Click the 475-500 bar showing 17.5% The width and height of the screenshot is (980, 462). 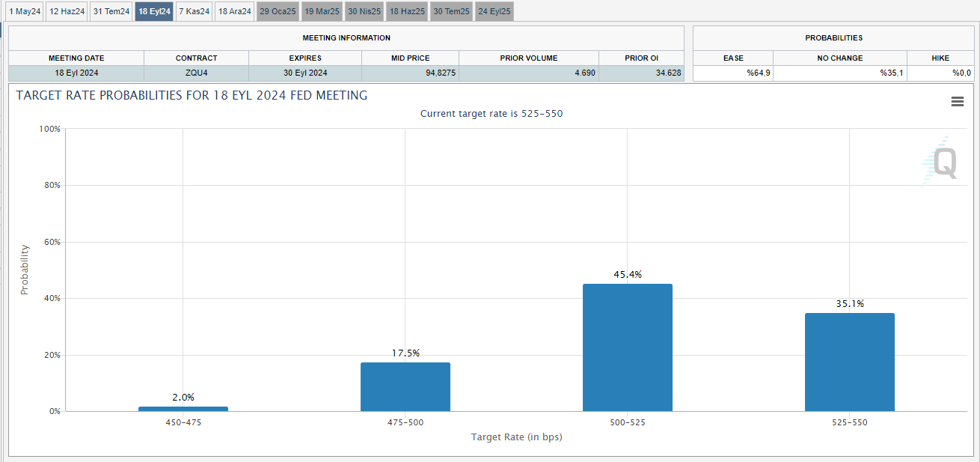pos(405,386)
